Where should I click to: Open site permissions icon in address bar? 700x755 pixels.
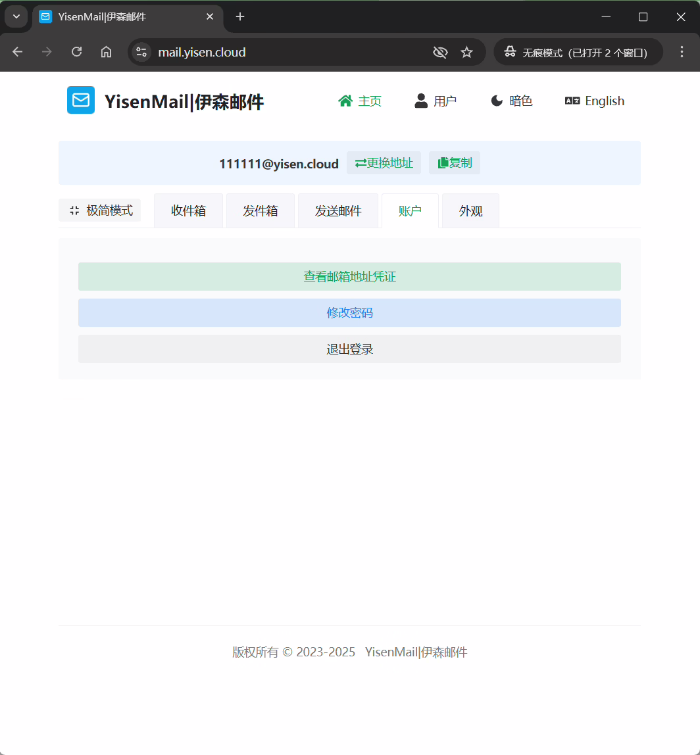coord(141,51)
